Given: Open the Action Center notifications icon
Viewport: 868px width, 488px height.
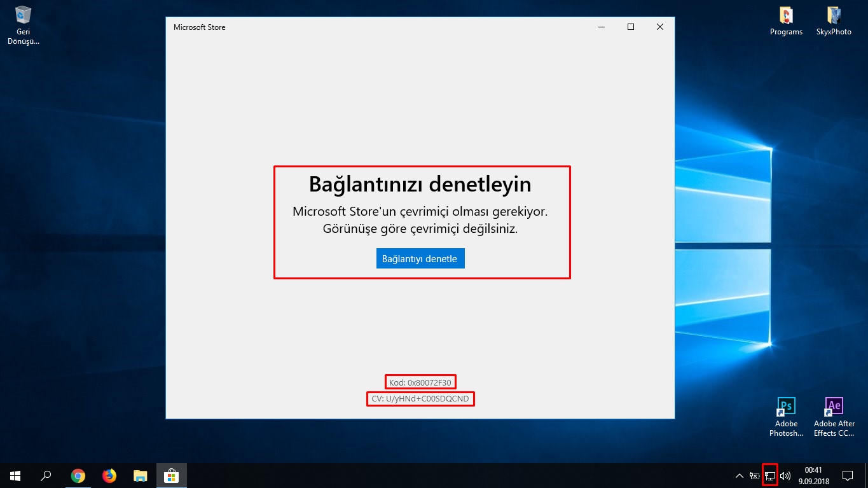Looking at the screenshot, I should tap(848, 475).
